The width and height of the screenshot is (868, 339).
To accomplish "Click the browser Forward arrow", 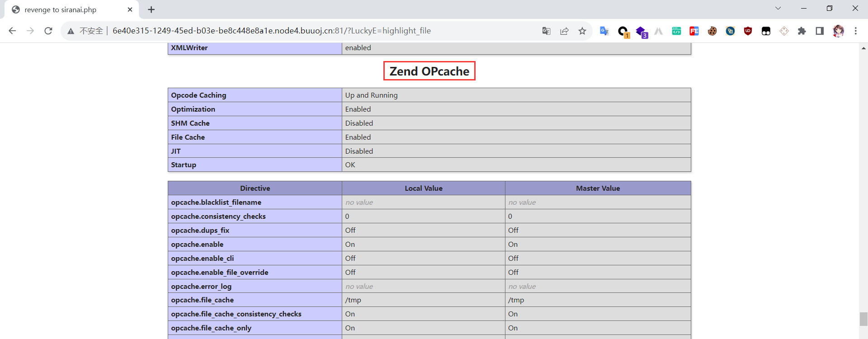I will coord(30,31).
